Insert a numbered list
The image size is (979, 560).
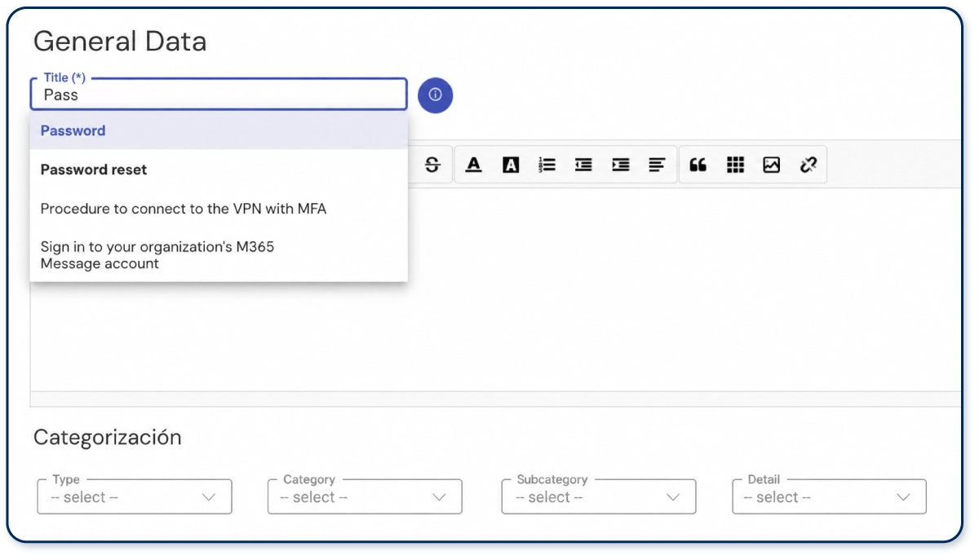coord(547,165)
